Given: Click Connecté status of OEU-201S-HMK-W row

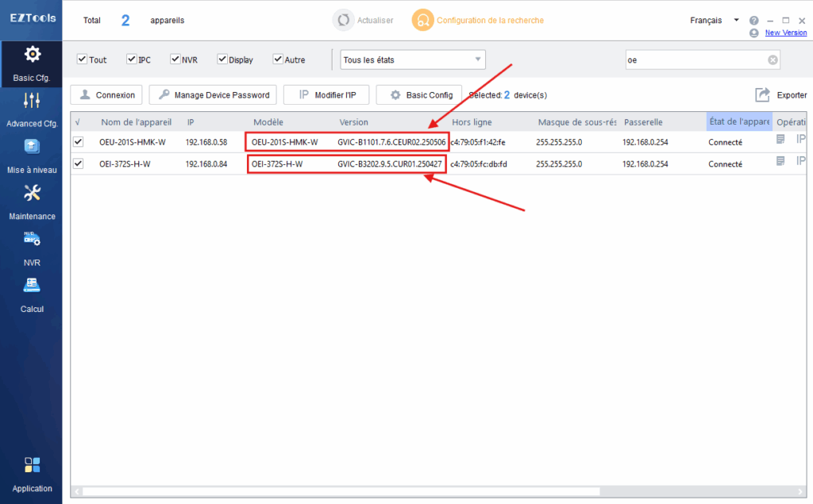Looking at the screenshot, I should (x=726, y=142).
